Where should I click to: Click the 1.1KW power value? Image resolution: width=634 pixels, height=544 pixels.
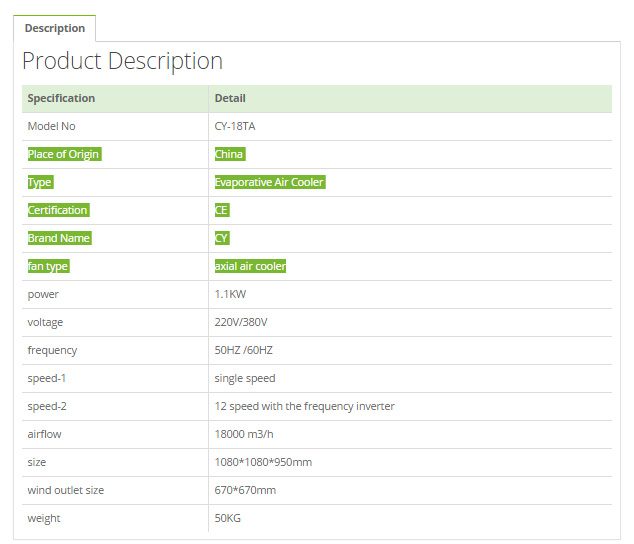(230, 294)
